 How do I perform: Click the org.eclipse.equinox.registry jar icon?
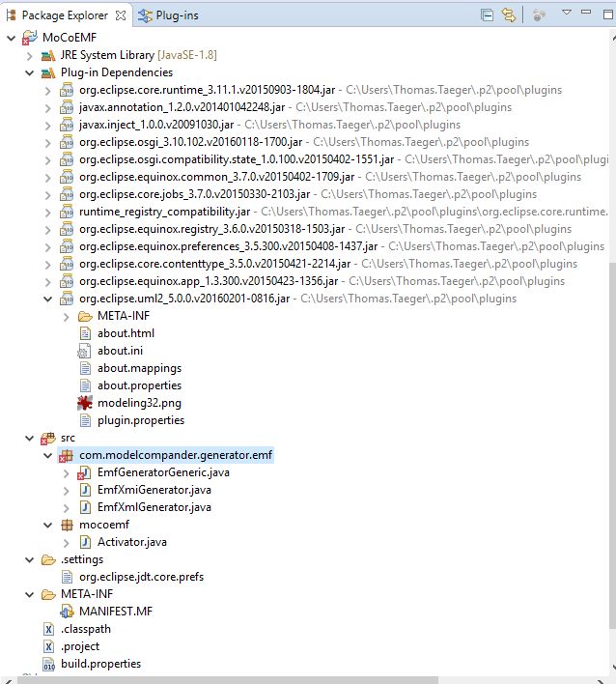pos(67,230)
